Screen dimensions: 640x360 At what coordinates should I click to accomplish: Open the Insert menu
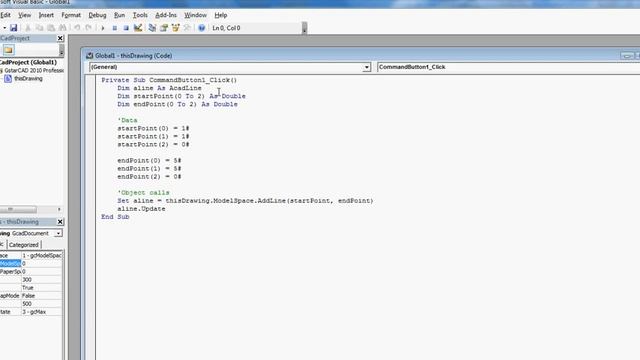coord(46,15)
